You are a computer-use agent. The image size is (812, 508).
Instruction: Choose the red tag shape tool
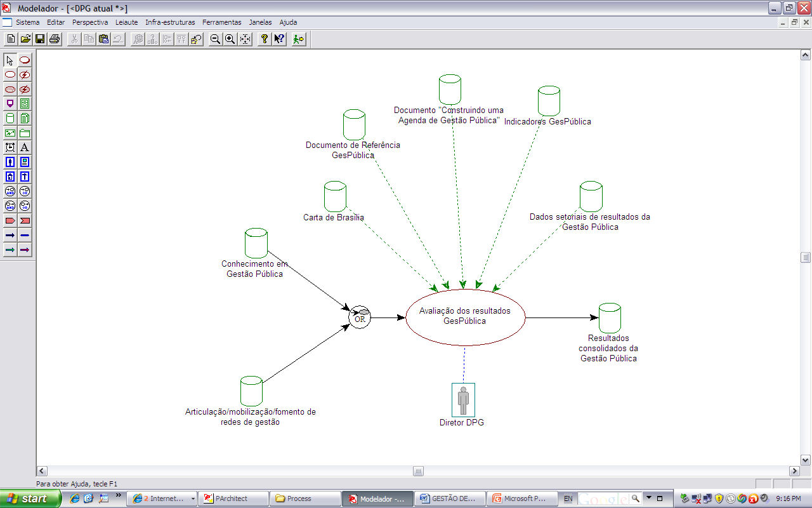(x=10, y=221)
